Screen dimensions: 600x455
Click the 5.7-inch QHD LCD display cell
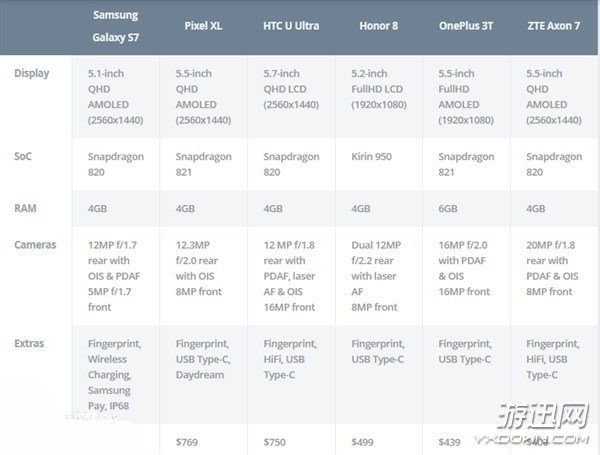(291, 88)
